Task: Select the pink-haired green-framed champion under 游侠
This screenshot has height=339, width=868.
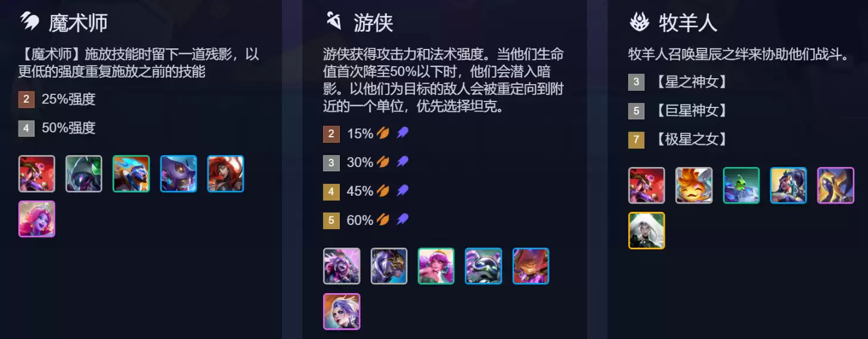Action: click(436, 266)
